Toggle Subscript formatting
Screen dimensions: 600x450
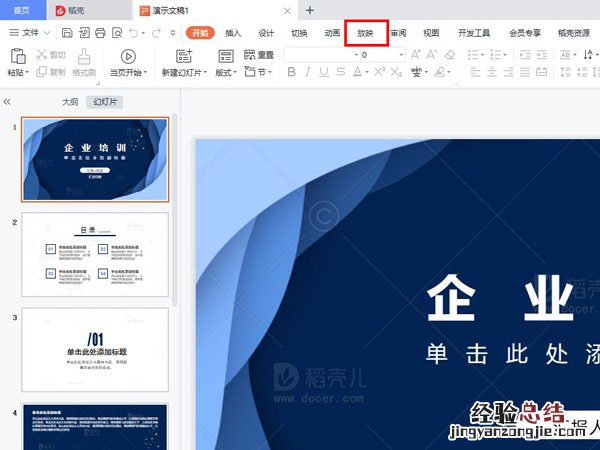coord(396,72)
